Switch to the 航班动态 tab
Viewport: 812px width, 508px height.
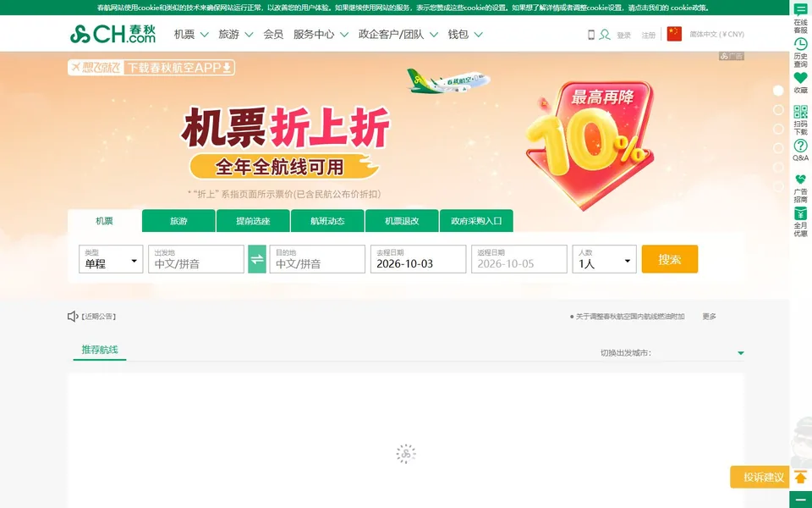(x=327, y=221)
